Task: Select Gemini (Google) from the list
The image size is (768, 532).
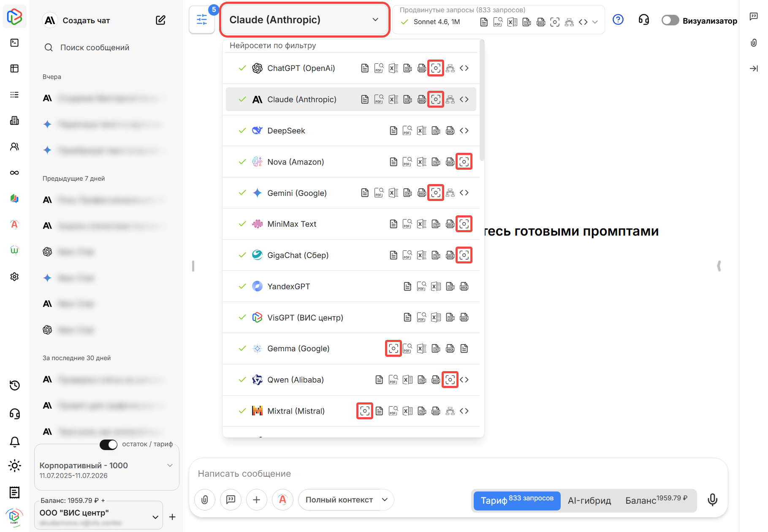Action: click(297, 193)
